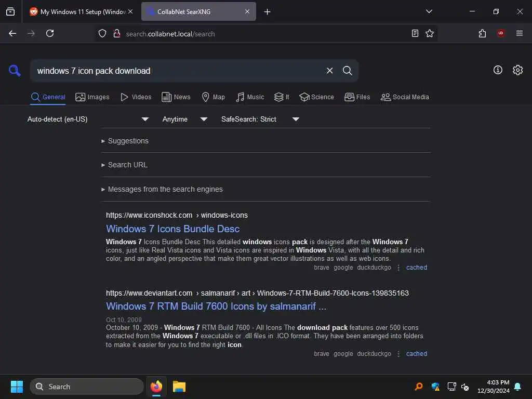
Task: Open notifications bell icon
Action: click(x=517, y=387)
